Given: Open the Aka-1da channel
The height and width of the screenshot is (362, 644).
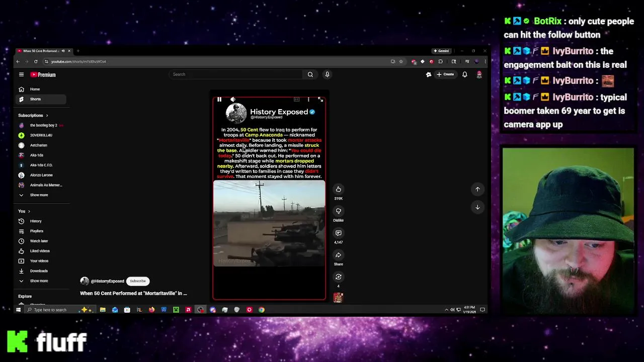Looking at the screenshot, I should pos(40,155).
